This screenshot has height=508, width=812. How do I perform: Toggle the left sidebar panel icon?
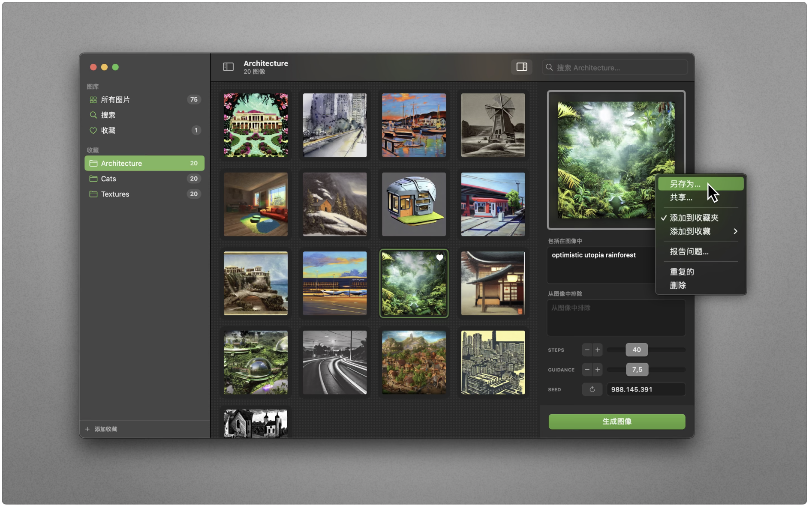click(x=228, y=67)
